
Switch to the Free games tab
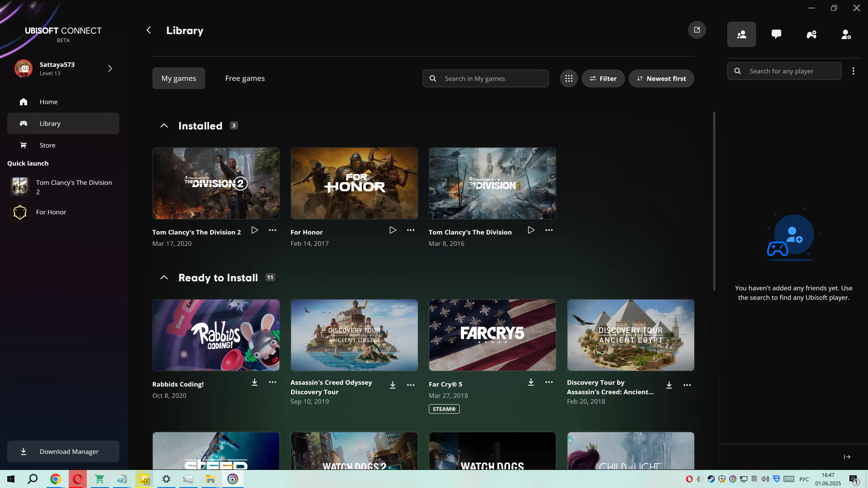[x=245, y=78]
